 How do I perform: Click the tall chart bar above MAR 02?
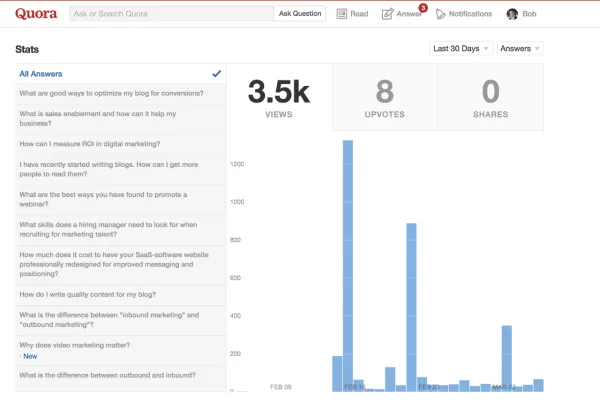(507, 358)
